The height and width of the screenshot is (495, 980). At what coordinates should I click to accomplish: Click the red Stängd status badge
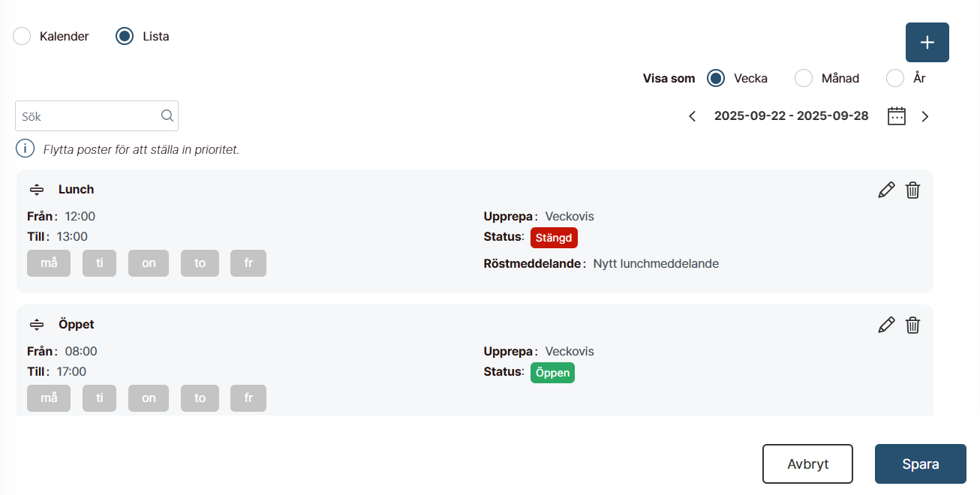pyautogui.click(x=554, y=238)
